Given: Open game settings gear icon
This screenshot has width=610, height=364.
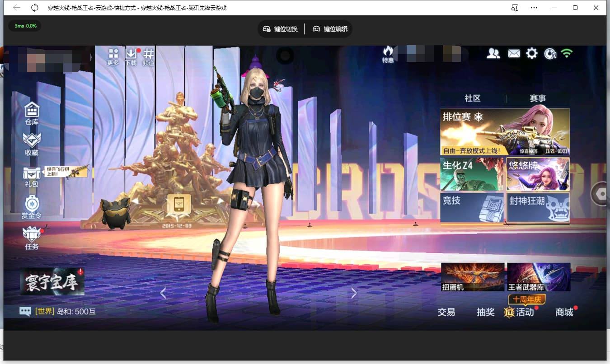Looking at the screenshot, I should click(532, 54).
